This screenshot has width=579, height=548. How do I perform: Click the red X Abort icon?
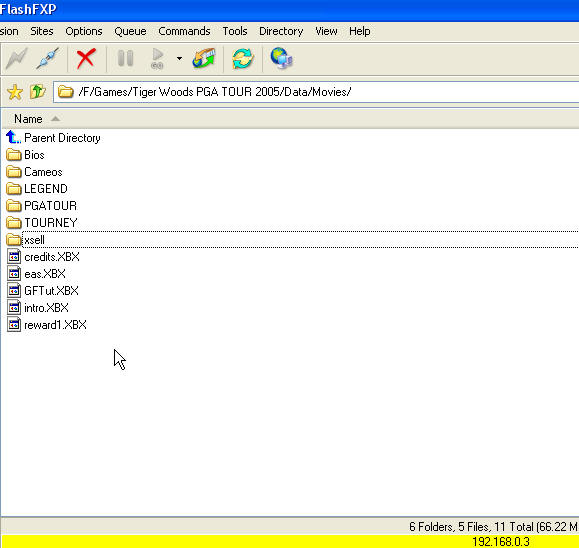pos(86,59)
